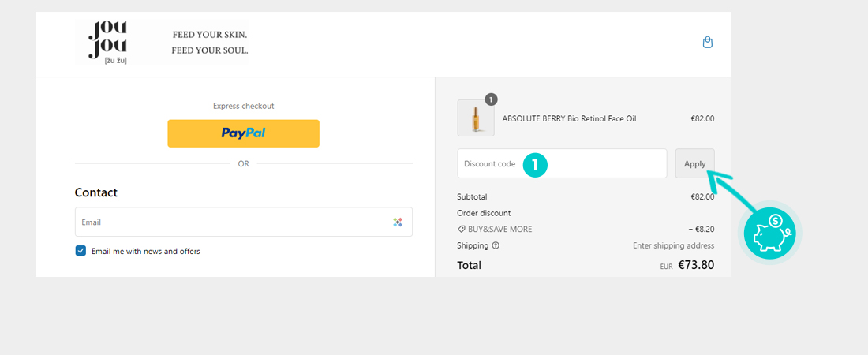Click the Total amount €73.80
This screenshot has width=868, height=355.
tap(696, 265)
